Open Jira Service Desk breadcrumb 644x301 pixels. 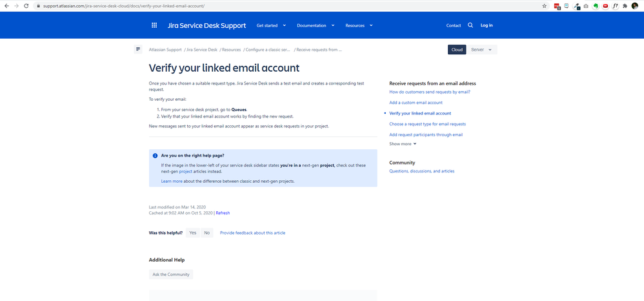click(202, 49)
